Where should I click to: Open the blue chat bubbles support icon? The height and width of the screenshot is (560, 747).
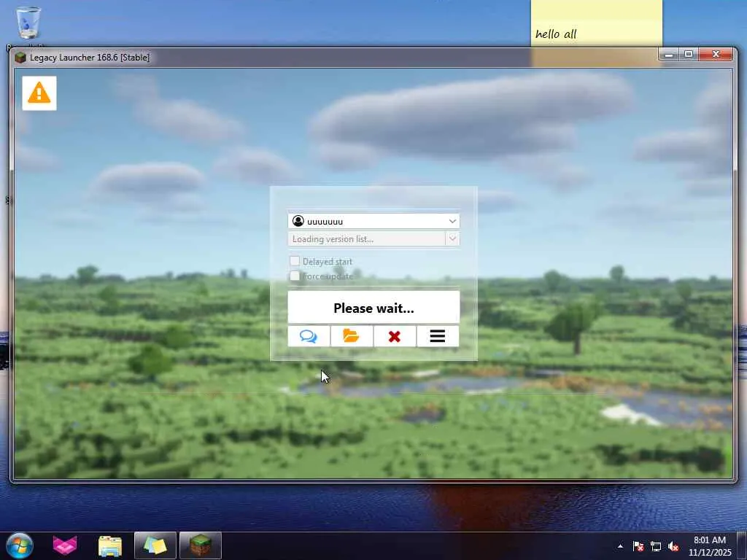309,336
